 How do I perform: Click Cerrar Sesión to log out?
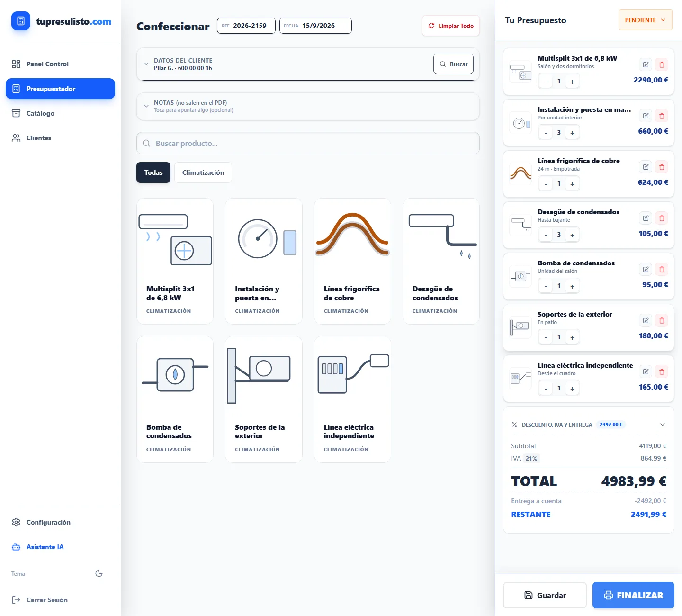pyautogui.click(x=60, y=600)
